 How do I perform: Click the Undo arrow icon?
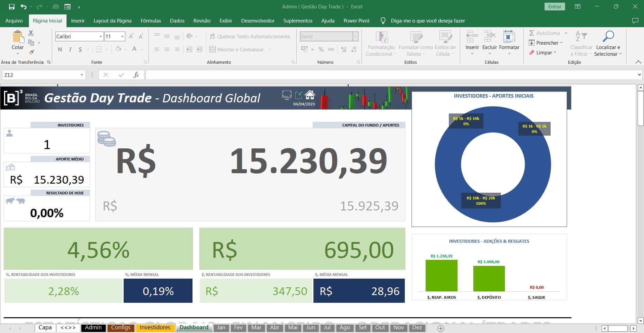[x=23, y=7]
